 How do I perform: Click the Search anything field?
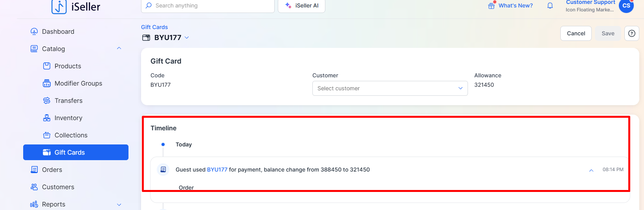(208, 5)
